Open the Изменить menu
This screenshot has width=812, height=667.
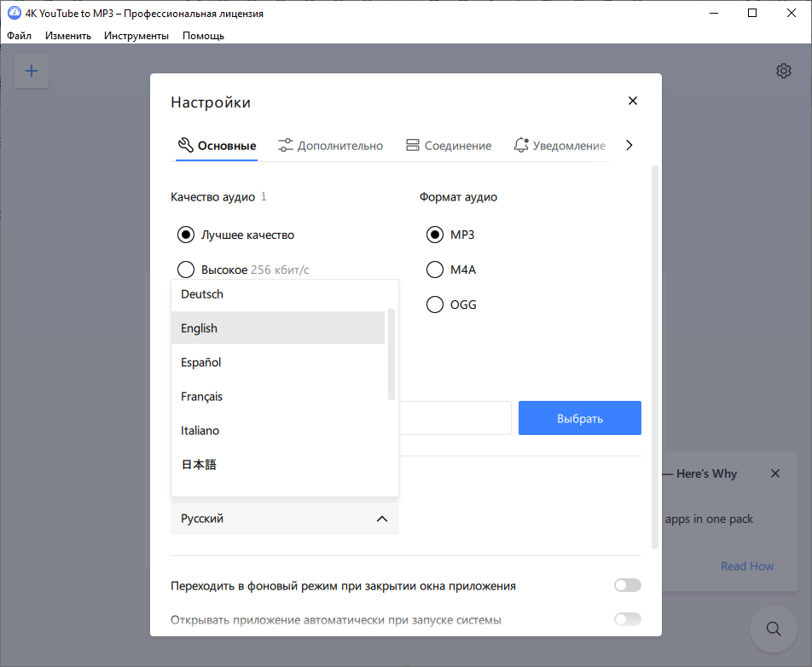click(68, 36)
